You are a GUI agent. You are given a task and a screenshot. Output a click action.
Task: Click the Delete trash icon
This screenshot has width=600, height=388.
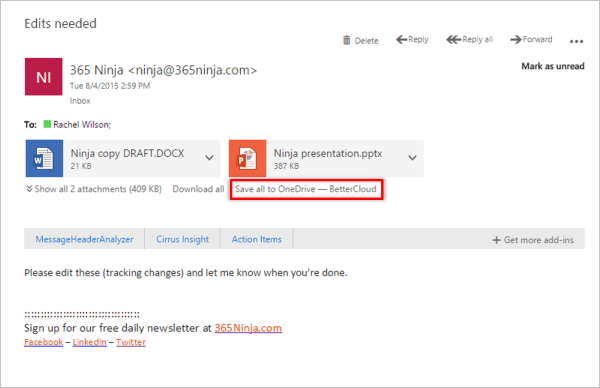pyautogui.click(x=346, y=40)
